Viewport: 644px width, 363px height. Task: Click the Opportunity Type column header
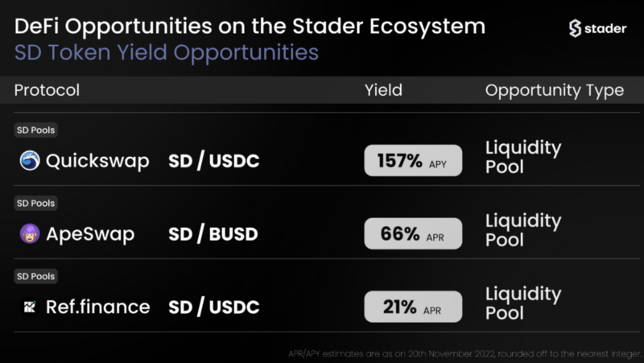[555, 91]
